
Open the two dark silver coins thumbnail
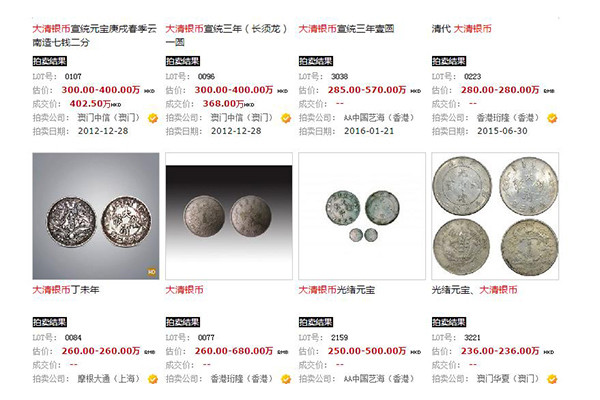[x=96, y=216]
